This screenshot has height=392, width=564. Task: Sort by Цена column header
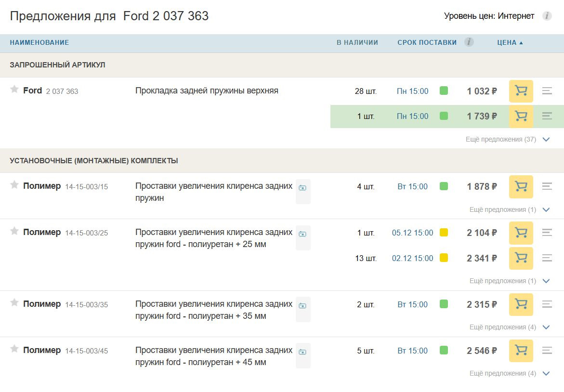click(510, 42)
